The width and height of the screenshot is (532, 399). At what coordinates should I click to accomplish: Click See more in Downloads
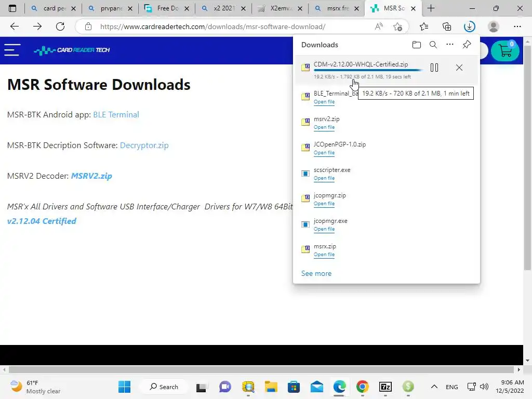(316, 273)
